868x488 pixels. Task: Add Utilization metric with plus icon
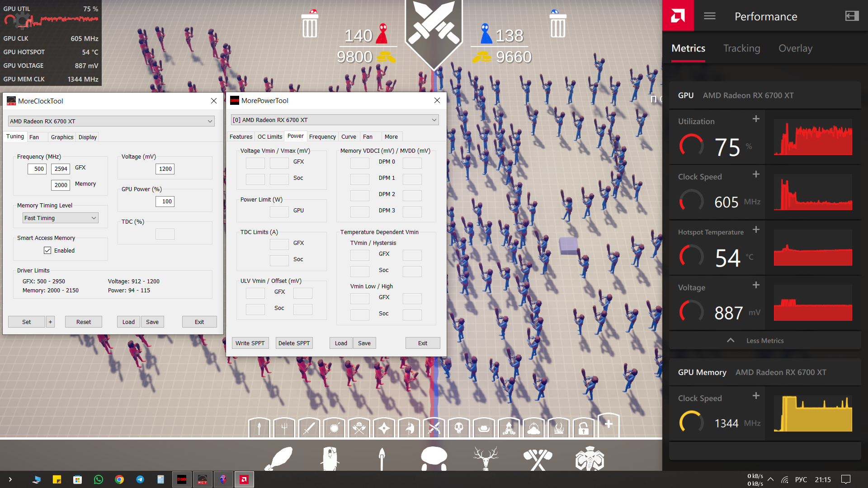click(756, 119)
